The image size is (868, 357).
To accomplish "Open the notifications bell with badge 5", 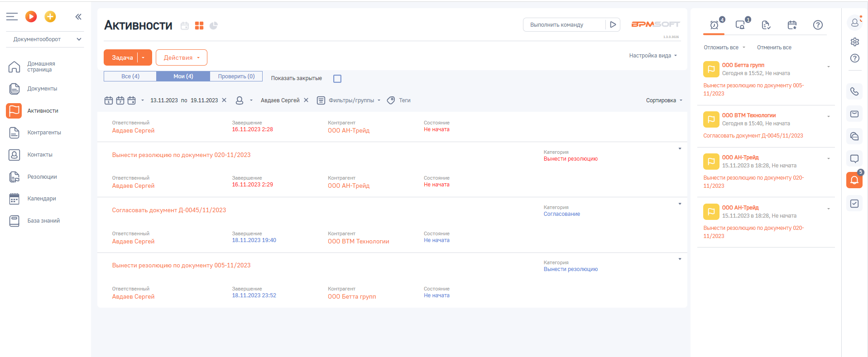I will (854, 180).
